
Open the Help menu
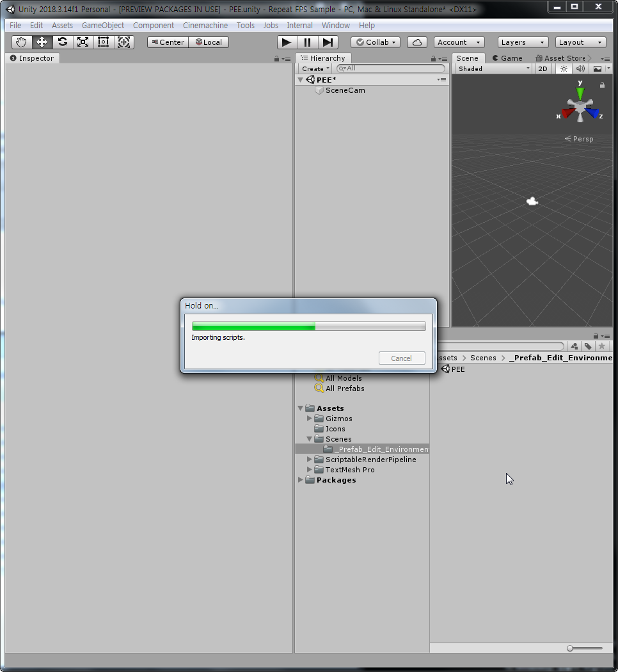[x=367, y=26]
